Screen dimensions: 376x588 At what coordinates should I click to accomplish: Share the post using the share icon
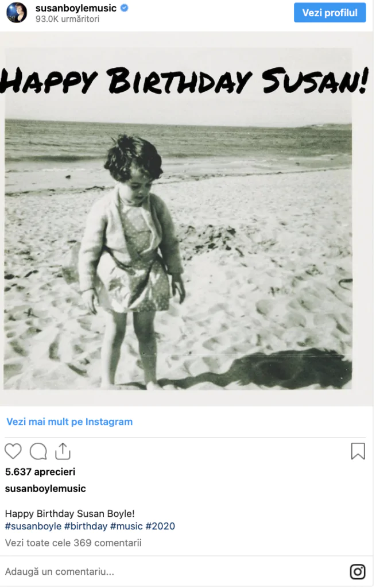click(x=63, y=451)
